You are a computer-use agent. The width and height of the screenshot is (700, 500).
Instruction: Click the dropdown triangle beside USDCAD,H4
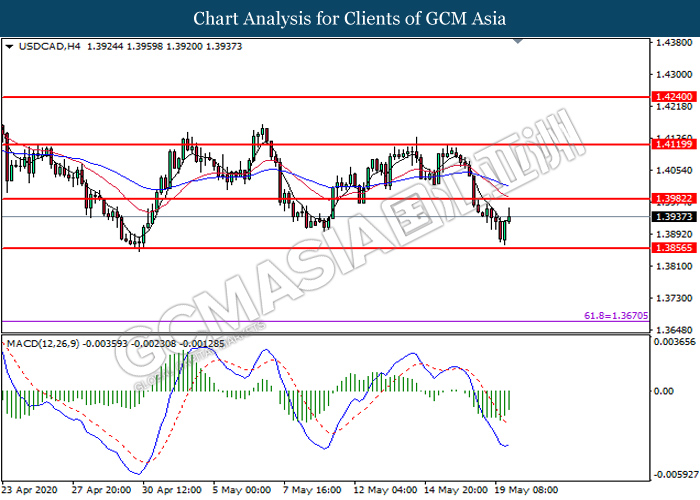(9, 46)
